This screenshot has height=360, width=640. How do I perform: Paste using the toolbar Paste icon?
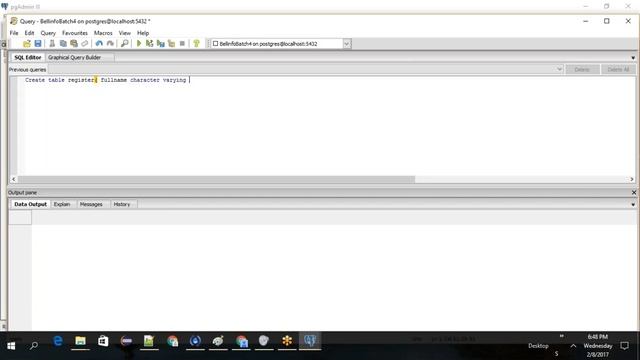[x=74, y=44]
